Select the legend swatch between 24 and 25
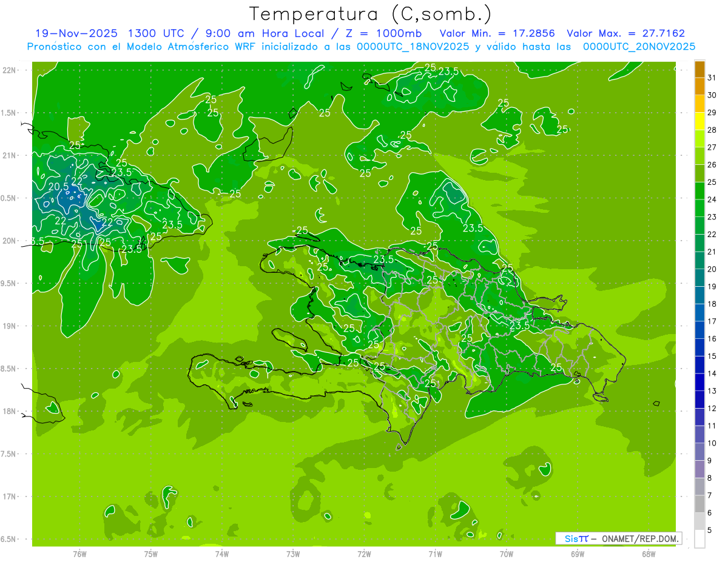This screenshot has width=728, height=562. click(x=699, y=190)
